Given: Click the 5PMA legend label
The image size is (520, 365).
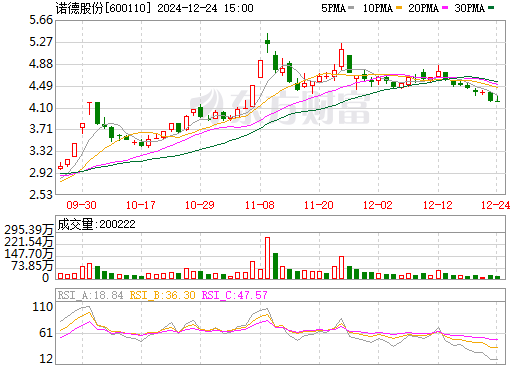Looking at the screenshot, I should click(333, 8).
